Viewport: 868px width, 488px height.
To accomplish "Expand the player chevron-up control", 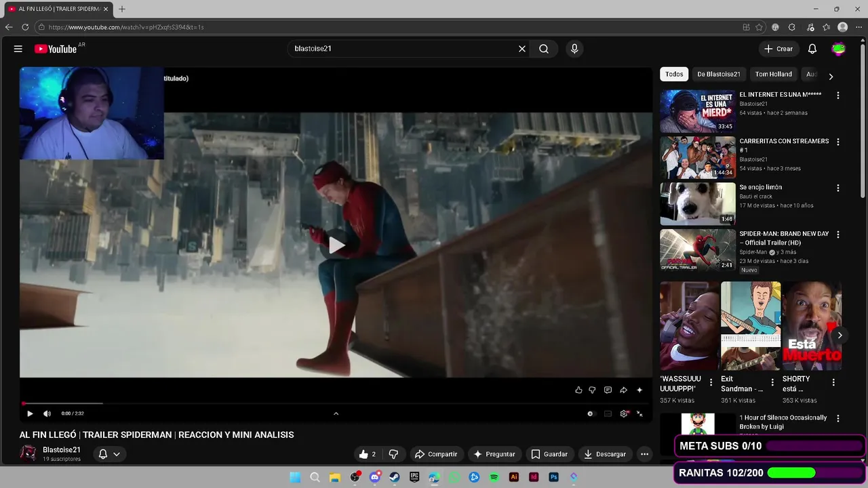I will tap(336, 413).
